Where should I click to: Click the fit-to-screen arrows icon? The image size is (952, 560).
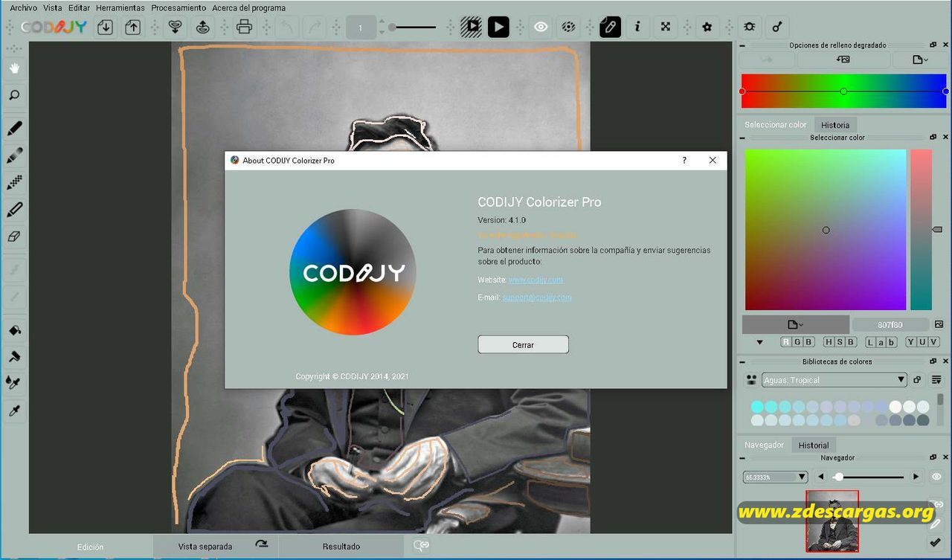click(x=666, y=28)
